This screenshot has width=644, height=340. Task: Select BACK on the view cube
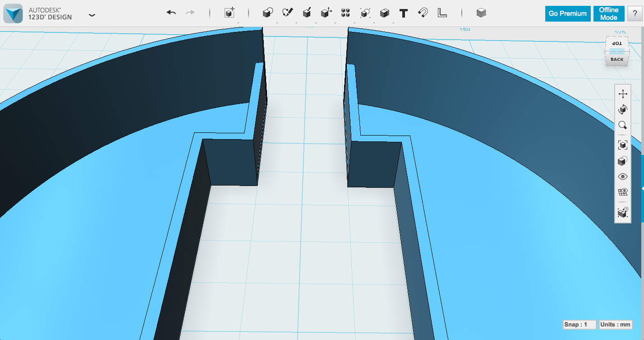(616, 59)
